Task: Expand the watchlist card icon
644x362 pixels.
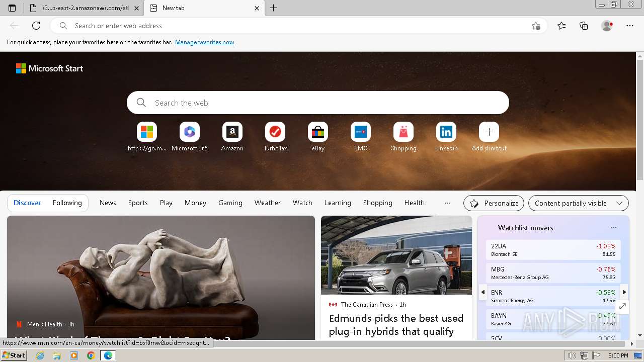Action: (622, 306)
